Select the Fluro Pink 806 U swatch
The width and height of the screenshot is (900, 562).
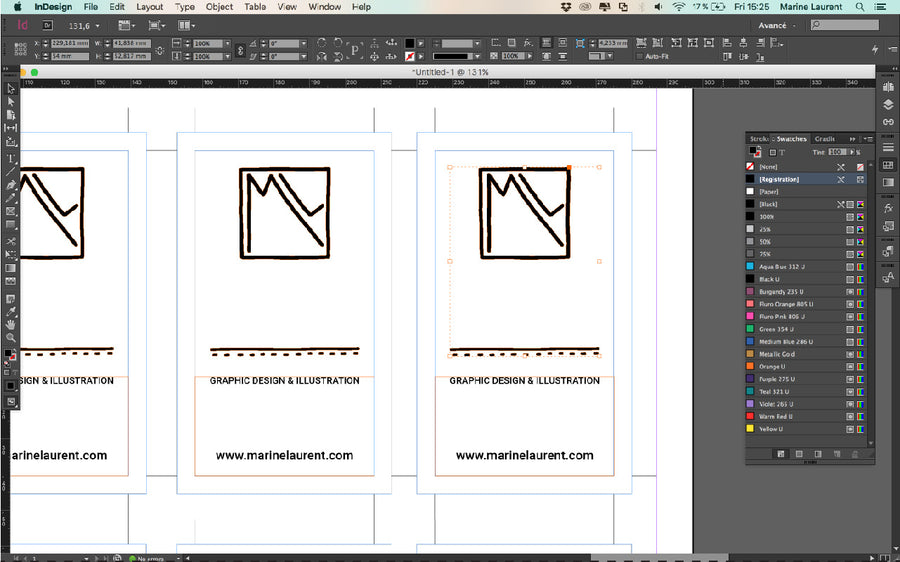806,316
